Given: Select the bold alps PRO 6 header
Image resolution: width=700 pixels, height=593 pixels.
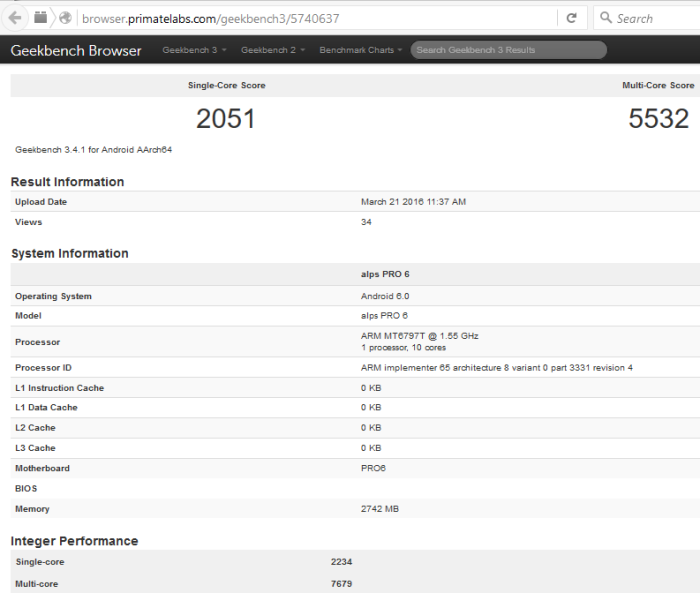Looking at the screenshot, I should coord(385,274).
